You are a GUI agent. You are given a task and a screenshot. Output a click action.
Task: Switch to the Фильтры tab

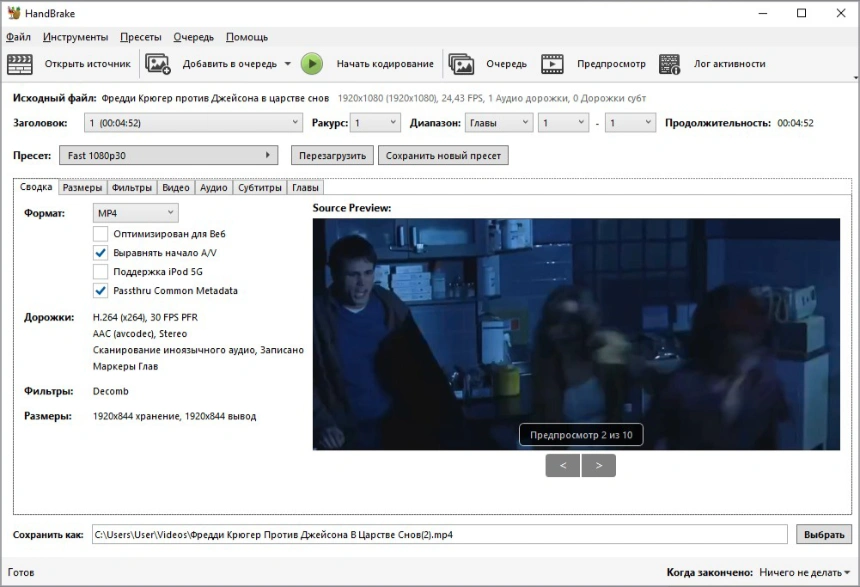pyautogui.click(x=132, y=188)
